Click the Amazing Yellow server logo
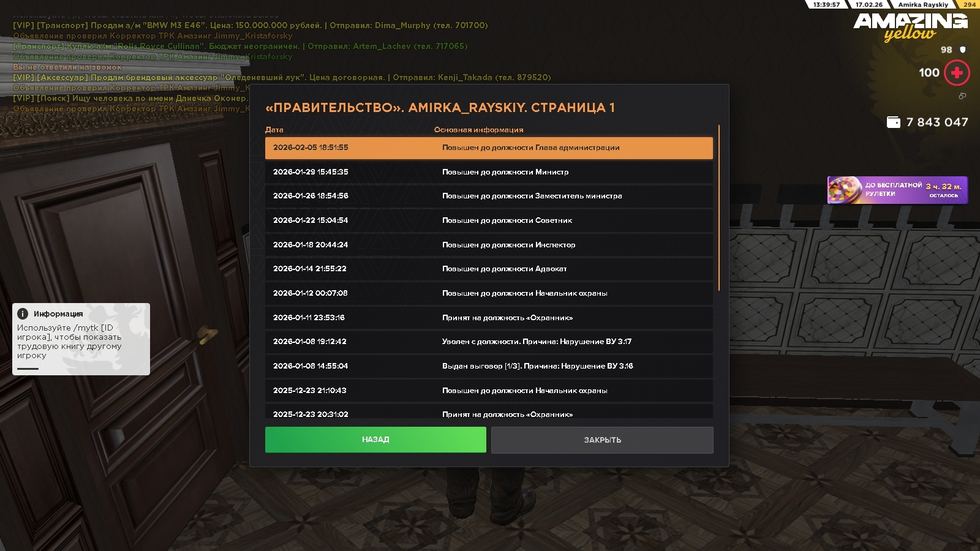This screenshot has width=980, height=551. [910, 26]
